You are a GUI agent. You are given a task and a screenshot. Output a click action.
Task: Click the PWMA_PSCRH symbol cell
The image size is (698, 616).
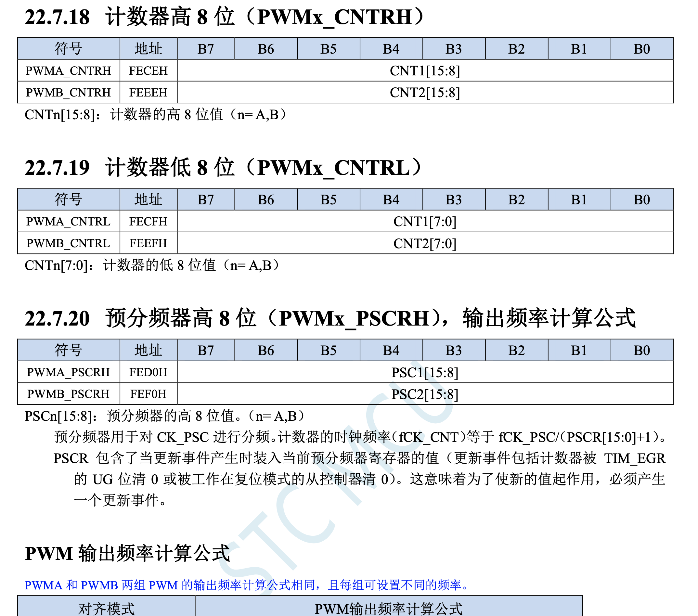click(69, 372)
